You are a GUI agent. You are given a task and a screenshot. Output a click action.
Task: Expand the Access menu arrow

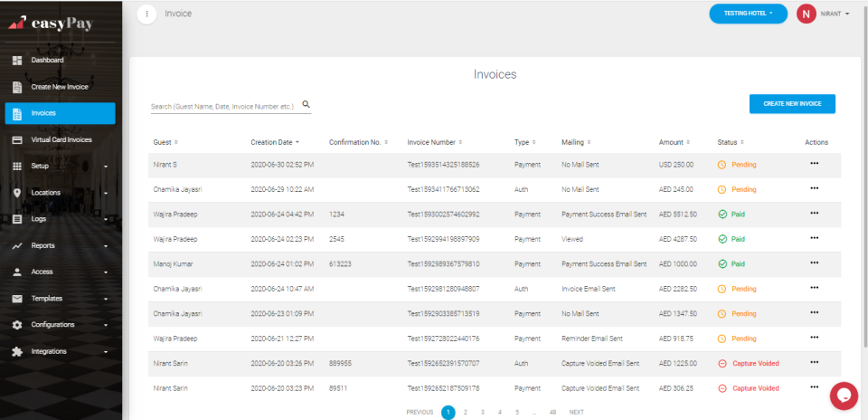[106, 272]
